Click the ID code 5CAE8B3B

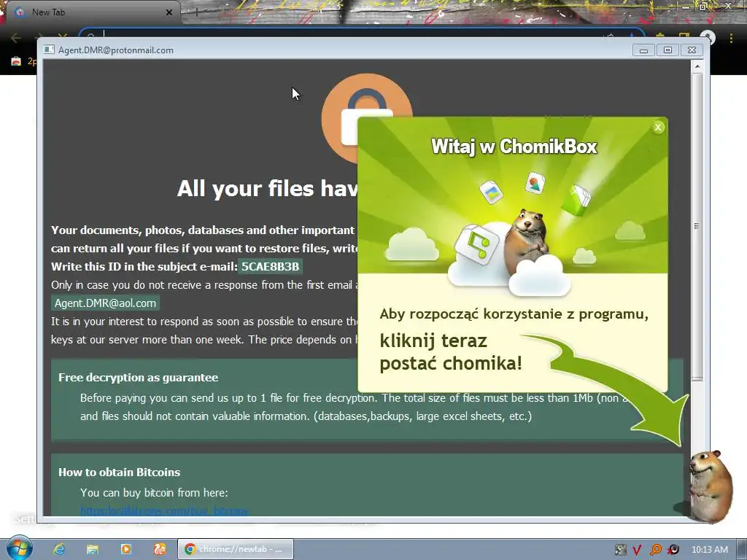click(x=270, y=266)
